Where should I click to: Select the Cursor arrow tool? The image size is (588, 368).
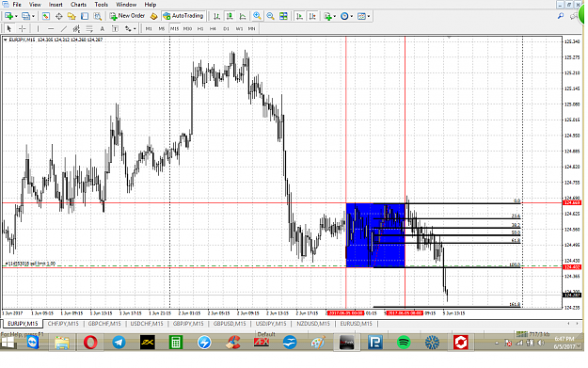click(9, 28)
